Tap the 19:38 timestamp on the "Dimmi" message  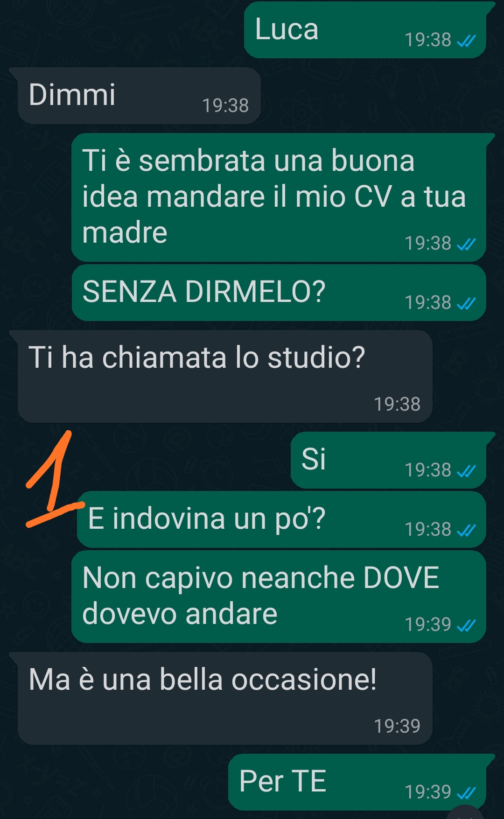tap(225, 106)
